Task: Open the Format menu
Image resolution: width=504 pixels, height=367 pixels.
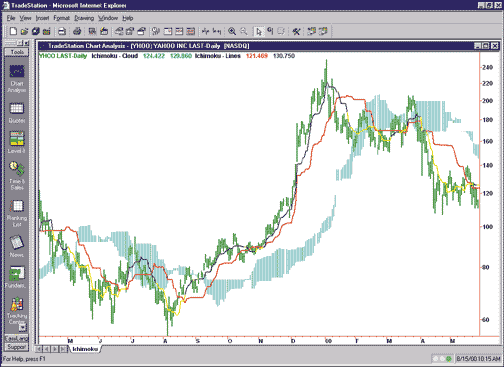Action: (x=61, y=18)
